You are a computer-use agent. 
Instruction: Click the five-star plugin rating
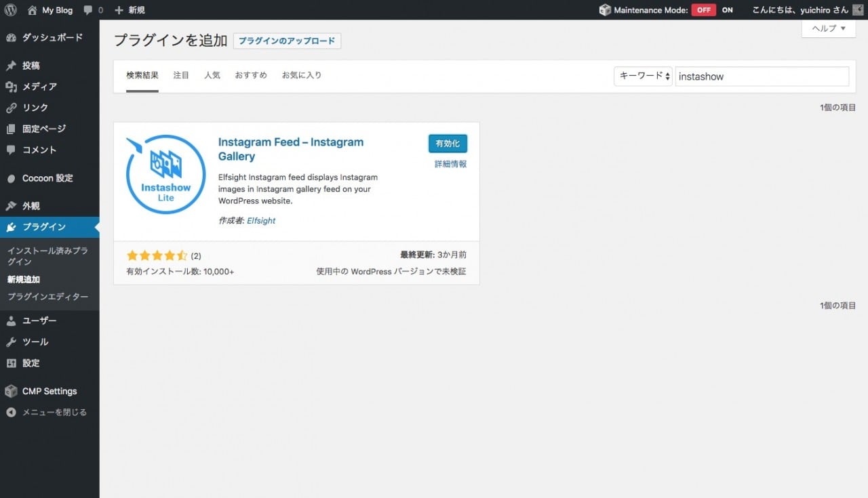(x=157, y=255)
